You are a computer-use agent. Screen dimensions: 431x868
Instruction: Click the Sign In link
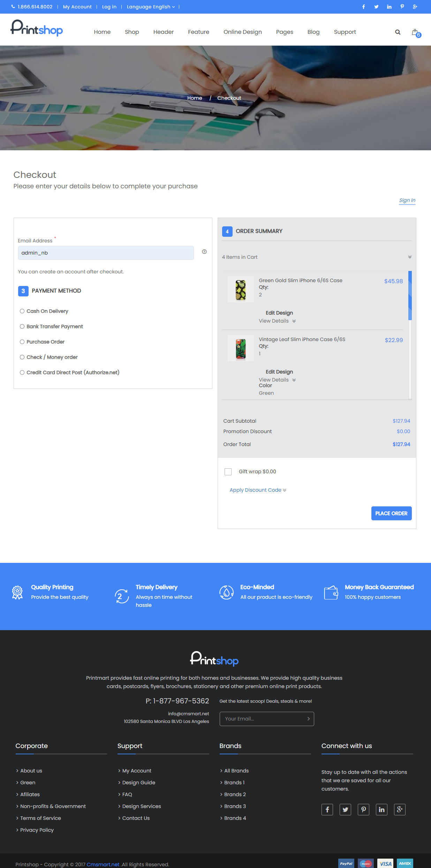pyautogui.click(x=407, y=200)
